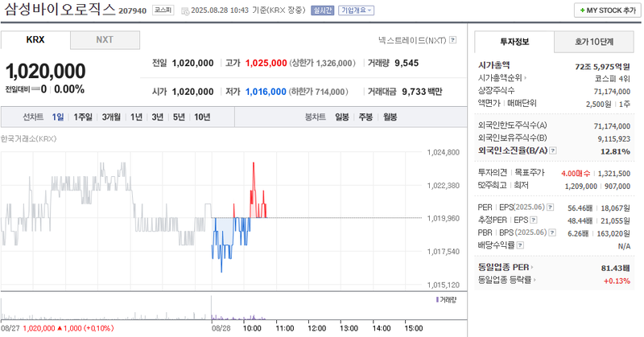Click the 넥스트레이드(NXT) text link
The width and height of the screenshot is (644, 337).
tap(412, 40)
